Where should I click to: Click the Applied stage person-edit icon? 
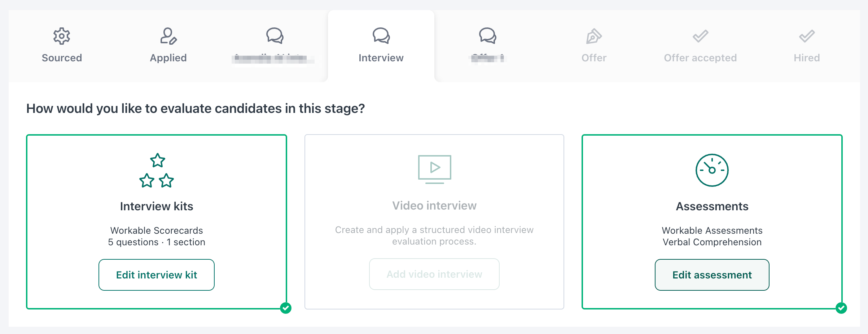tap(168, 36)
